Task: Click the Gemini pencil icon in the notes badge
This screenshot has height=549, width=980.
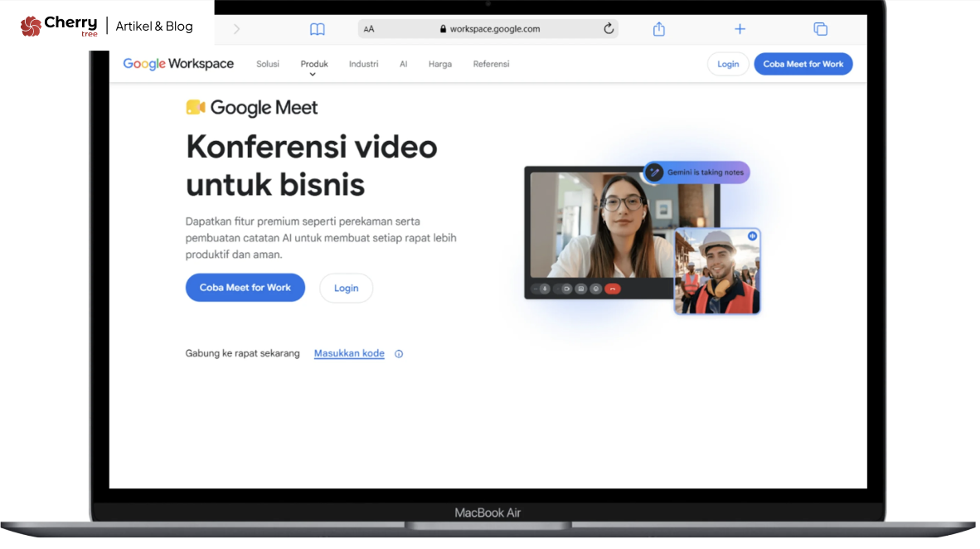Action: [x=654, y=172]
